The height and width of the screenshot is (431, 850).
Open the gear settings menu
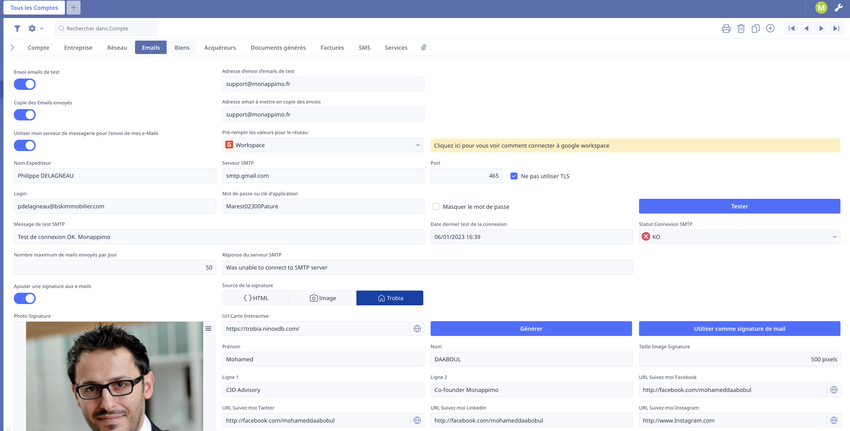coord(33,29)
